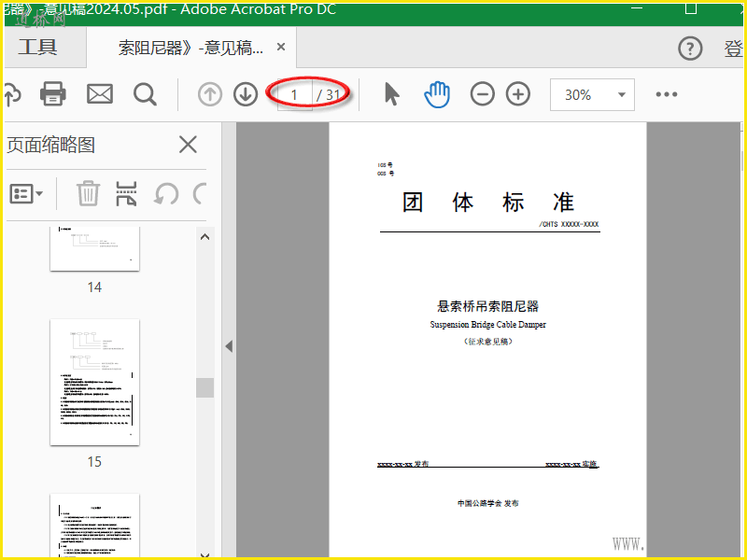The width and height of the screenshot is (747, 560).
Task: Open thumbnail panel options dropdown
Action: tap(26, 194)
